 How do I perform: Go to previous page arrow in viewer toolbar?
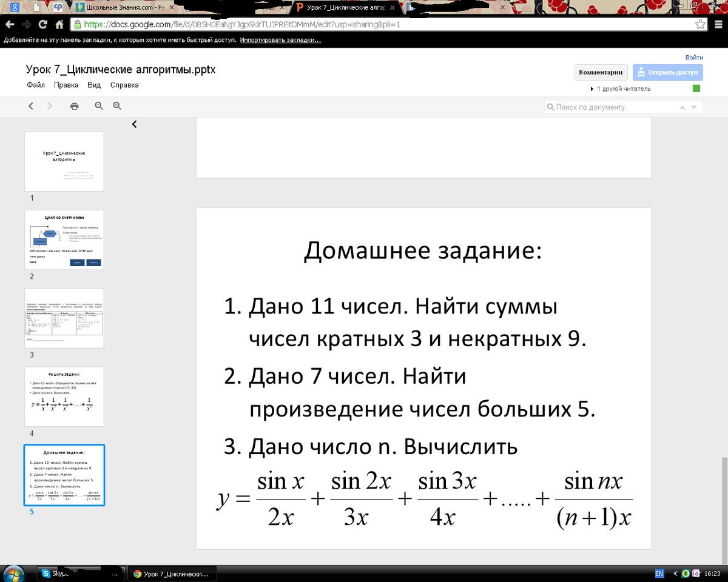point(31,106)
